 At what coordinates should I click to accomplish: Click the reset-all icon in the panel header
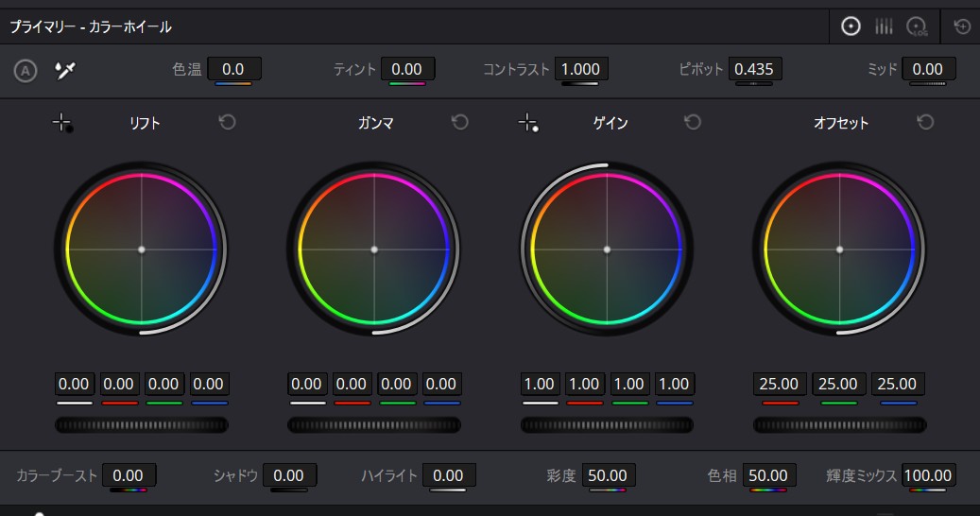(962, 26)
